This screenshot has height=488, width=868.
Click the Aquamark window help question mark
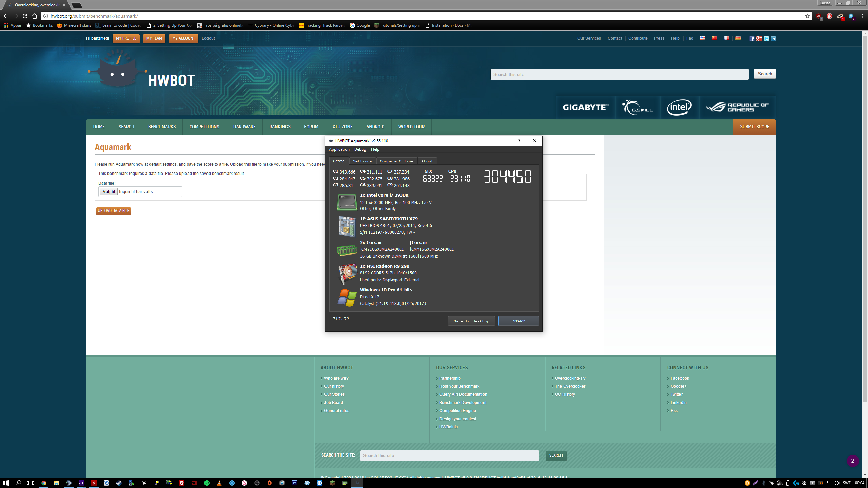pyautogui.click(x=519, y=141)
